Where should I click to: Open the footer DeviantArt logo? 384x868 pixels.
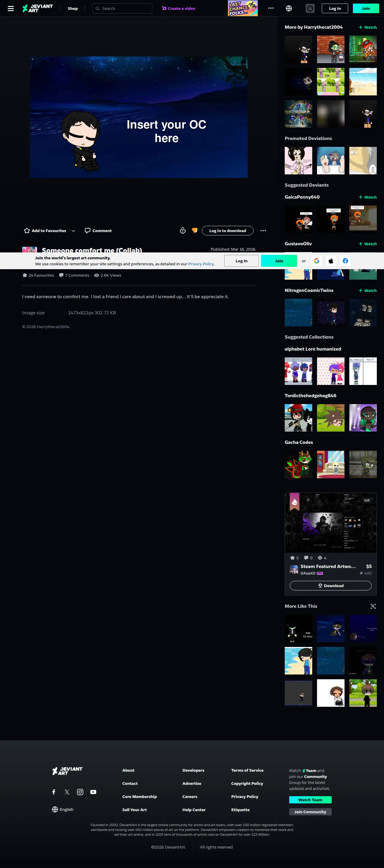click(x=67, y=771)
